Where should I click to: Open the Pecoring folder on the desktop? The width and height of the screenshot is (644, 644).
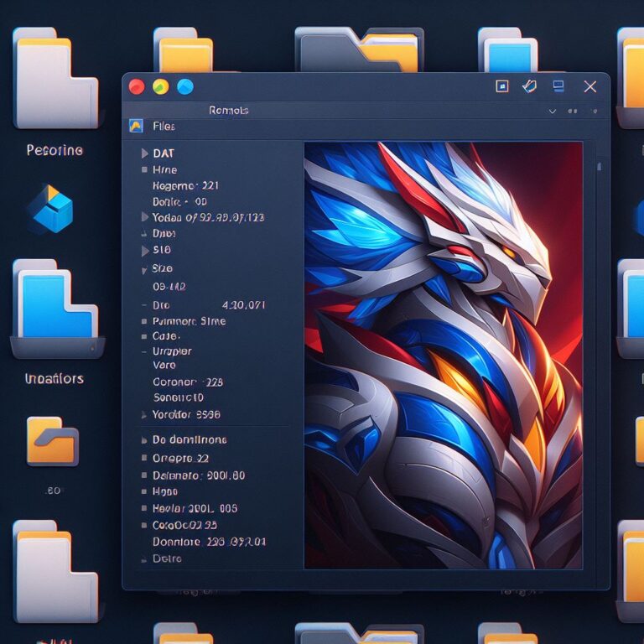pyautogui.click(x=56, y=78)
